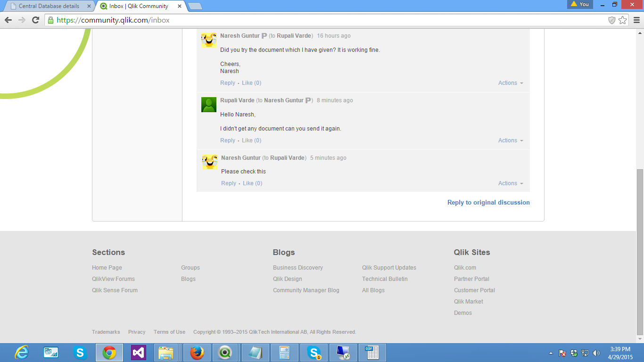This screenshot has width=644, height=362.
Task: Close the Central Database details tab
Action: [89, 6]
